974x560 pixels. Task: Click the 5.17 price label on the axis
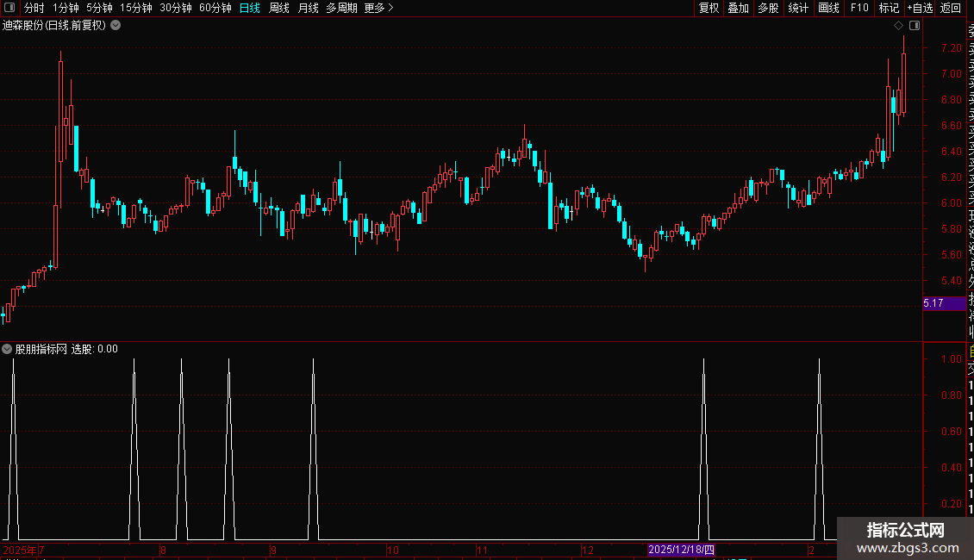tap(944, 303)
